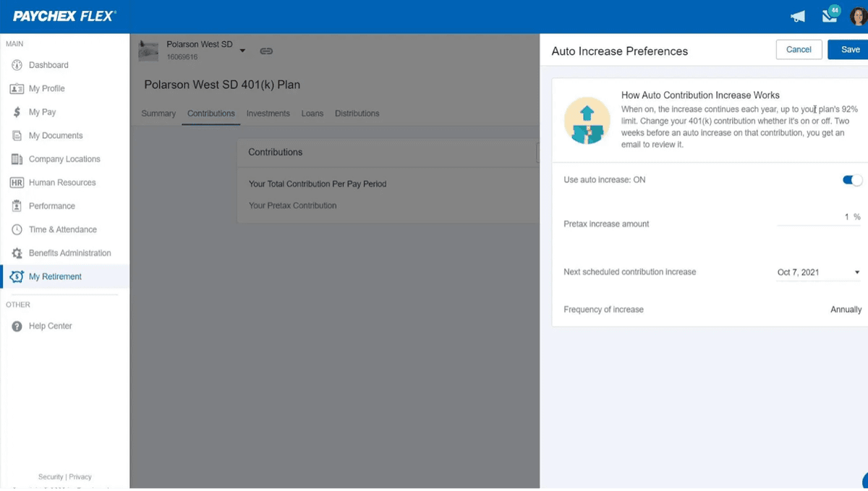Viewport: 868px width, 491px height.
Task: Turn off the Use auto increase switch
Action: 852,180
